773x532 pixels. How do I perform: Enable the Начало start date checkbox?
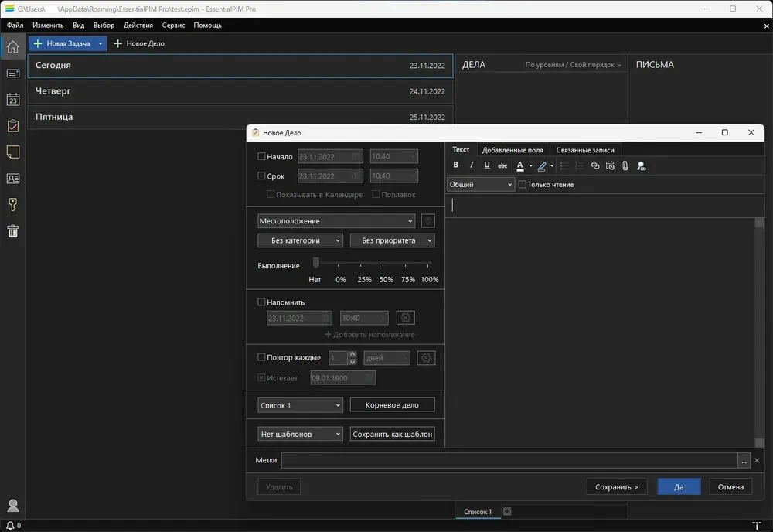pos(261,156)
